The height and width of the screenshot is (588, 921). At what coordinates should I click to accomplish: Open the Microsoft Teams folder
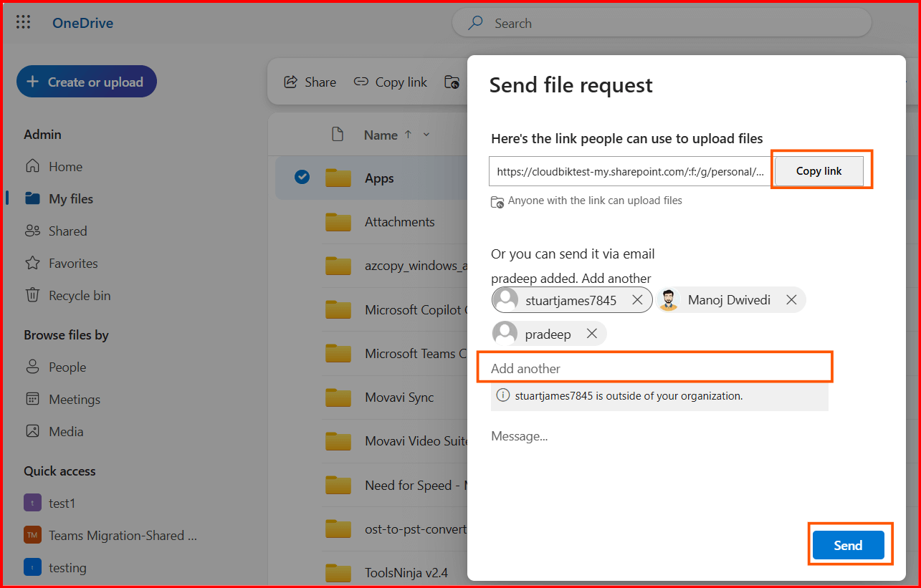pos(416,354)
